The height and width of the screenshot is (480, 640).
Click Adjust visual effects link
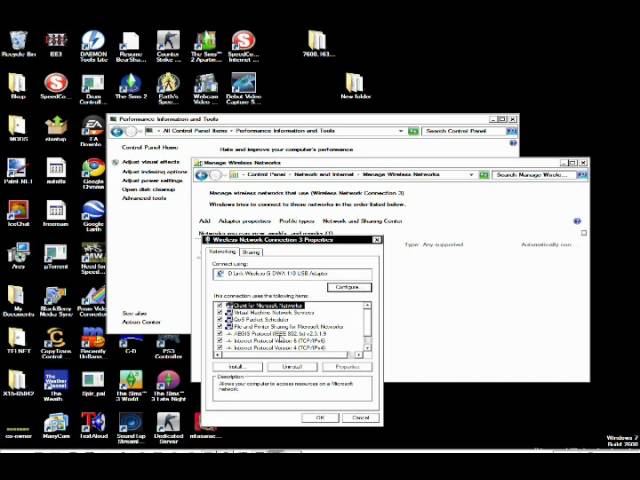[151, 162]
